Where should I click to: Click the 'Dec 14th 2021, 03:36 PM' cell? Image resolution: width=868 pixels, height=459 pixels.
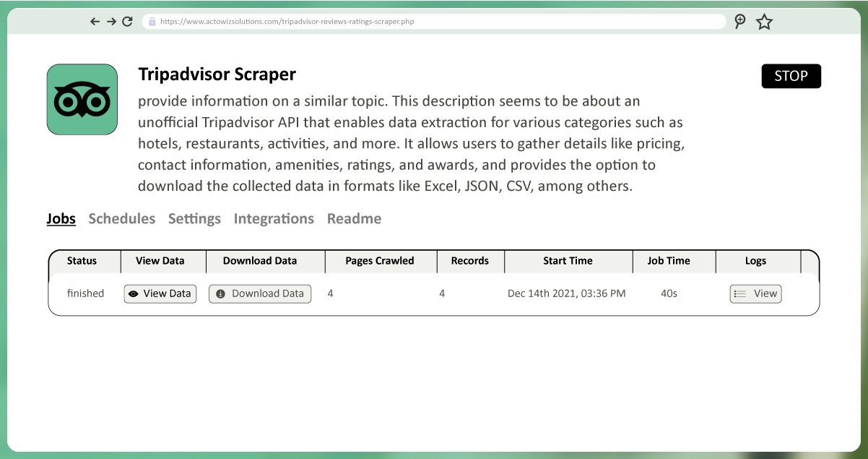567,293
